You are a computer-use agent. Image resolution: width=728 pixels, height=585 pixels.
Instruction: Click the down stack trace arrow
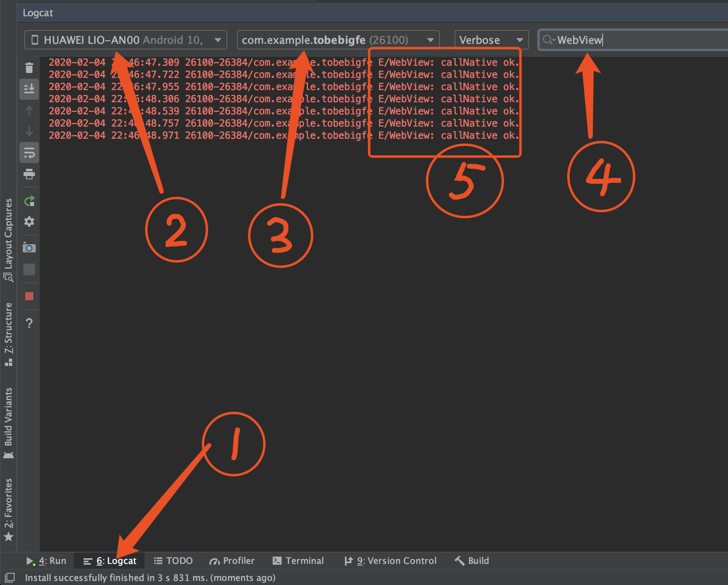pos(29,131)
